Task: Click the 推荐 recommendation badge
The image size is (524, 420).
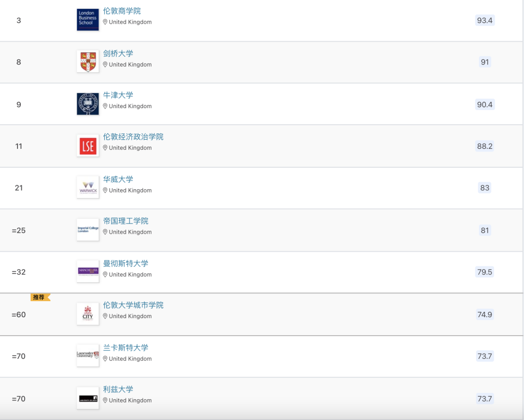Action: coord(40,297)
